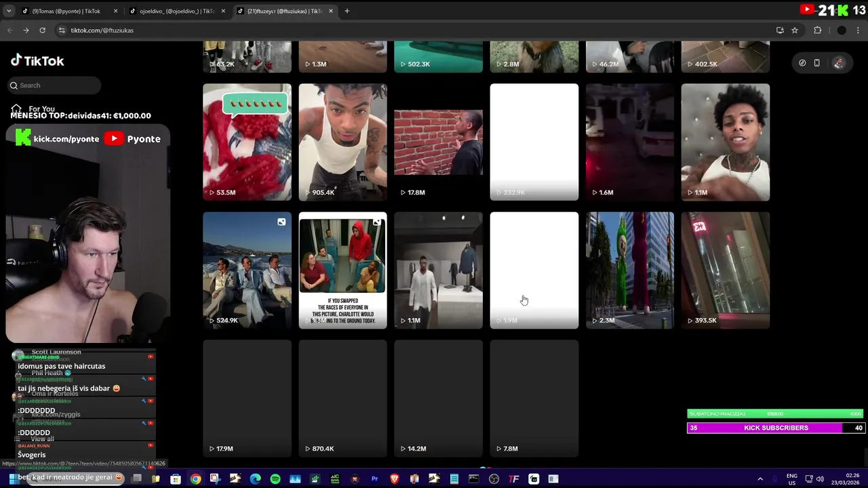This screenshot has height=488, width=868.
Task: Go to the For You feed
Action: pos(33,108)
